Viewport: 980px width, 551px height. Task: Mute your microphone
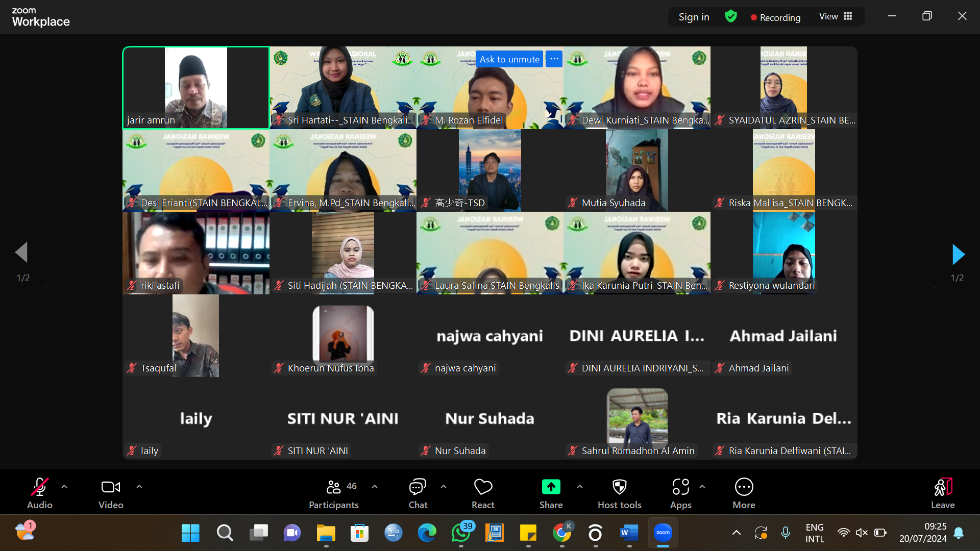[39, 487]
